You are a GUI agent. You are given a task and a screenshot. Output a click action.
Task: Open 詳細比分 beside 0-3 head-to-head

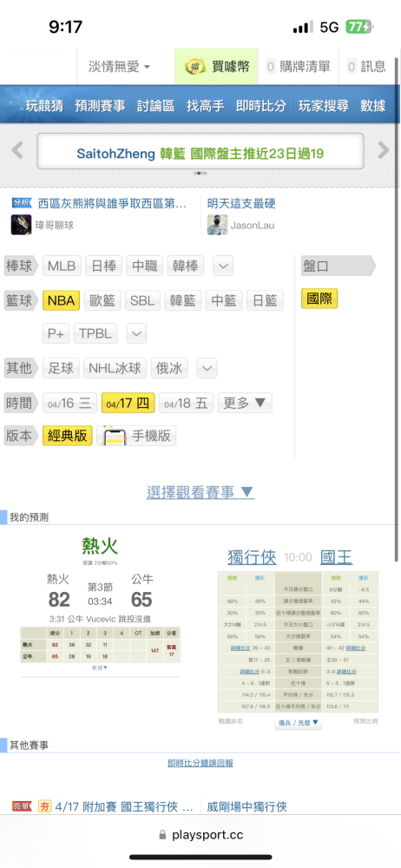(249, 672)
